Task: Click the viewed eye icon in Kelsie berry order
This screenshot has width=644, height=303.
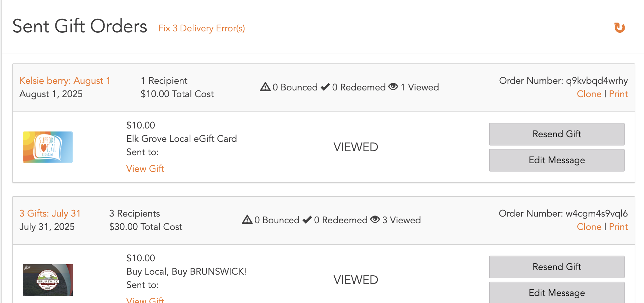Action: tap(393, 86)
